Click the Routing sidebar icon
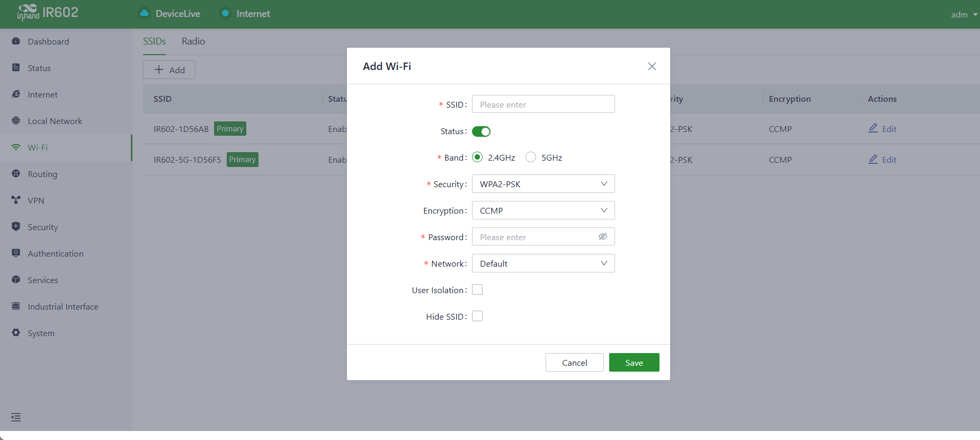This screenshot has height=440, width=980. [16, 174]
